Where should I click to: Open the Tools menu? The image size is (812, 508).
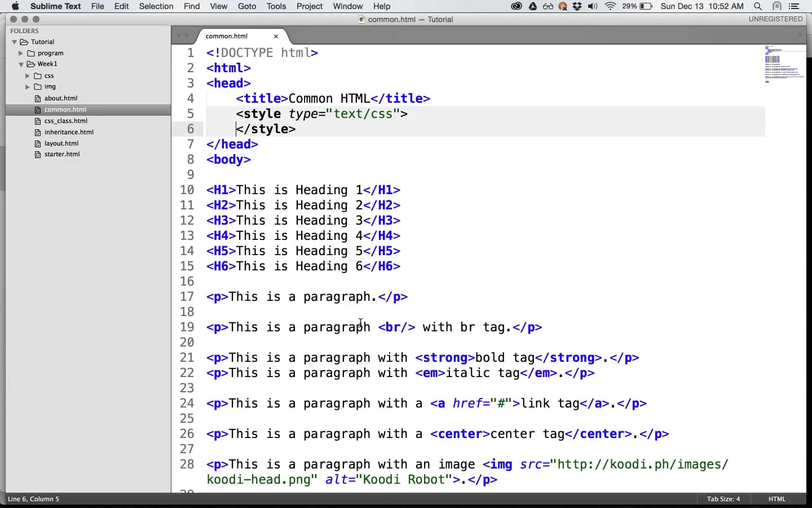coord(276,6)
